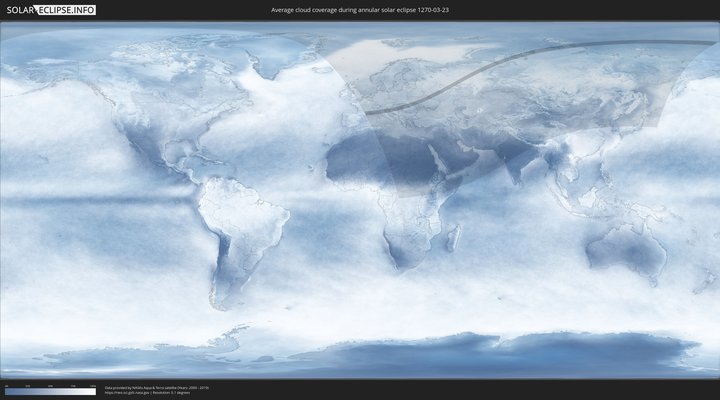Image resolution: width=720 pixels, height=400 pixels.
Task: Click the cloud coverage world map image
Action: [x=360, y=200]
